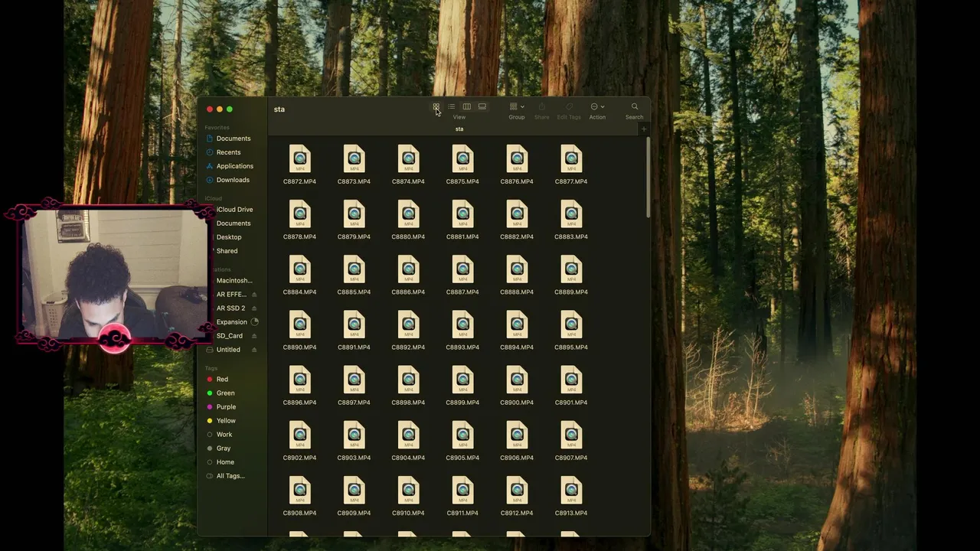Viewport: 980px width, 551px height.
Task: Select the Home tag in sidebar
Action: click(x=225, y=462)
